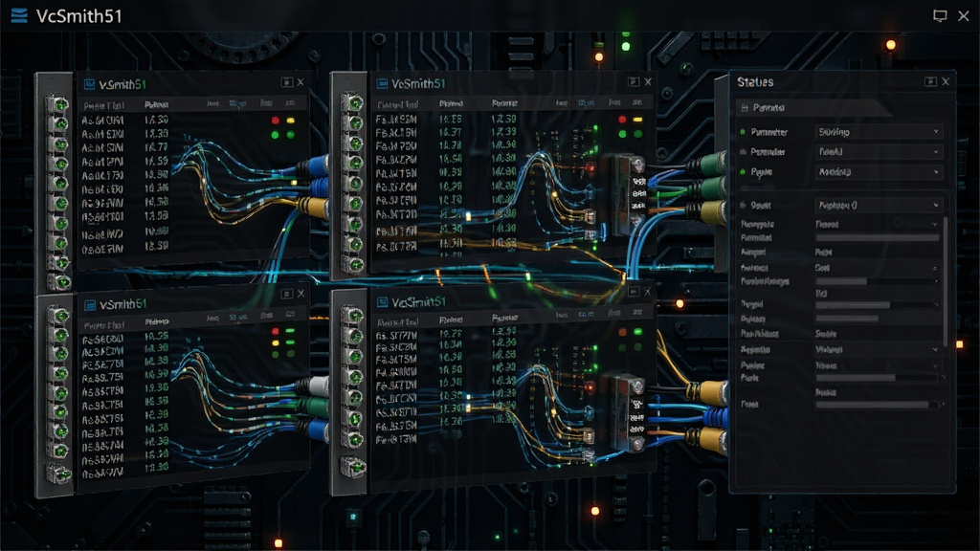Toggle the grey indicator beside the second Parameter row
The width and height of the screenshot is (980, 551).
pyautogui.click(x=743, y=152)
